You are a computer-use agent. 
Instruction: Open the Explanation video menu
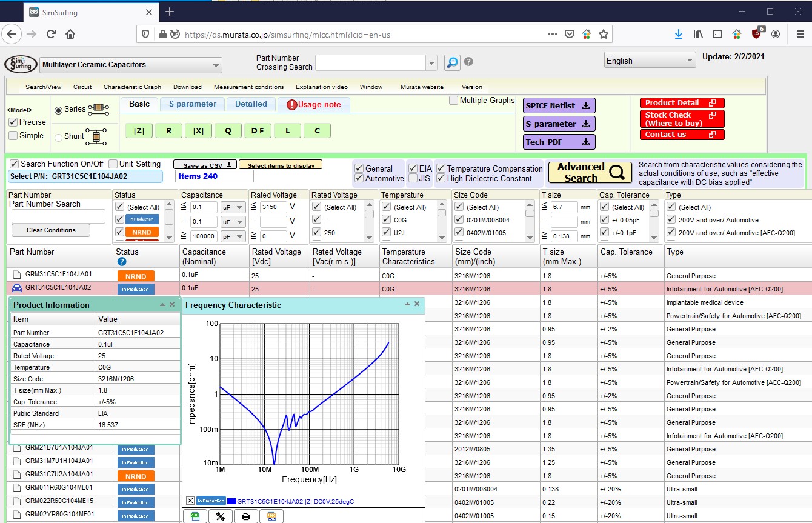(322, 87)
